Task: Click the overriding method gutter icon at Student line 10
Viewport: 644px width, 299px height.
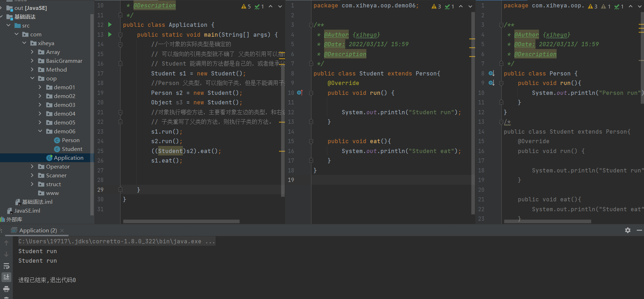Action: click(300, 93)
